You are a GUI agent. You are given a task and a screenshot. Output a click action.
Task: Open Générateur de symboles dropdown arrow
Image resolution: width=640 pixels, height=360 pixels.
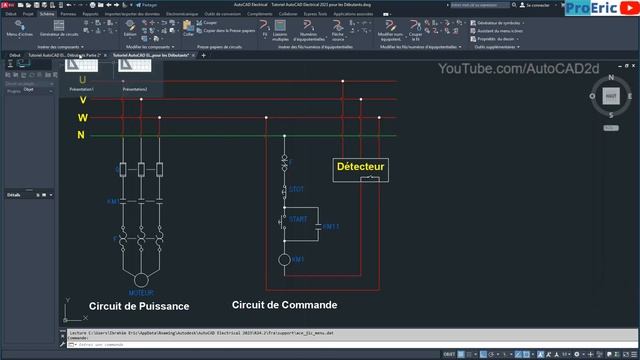[x=524, y=23]
